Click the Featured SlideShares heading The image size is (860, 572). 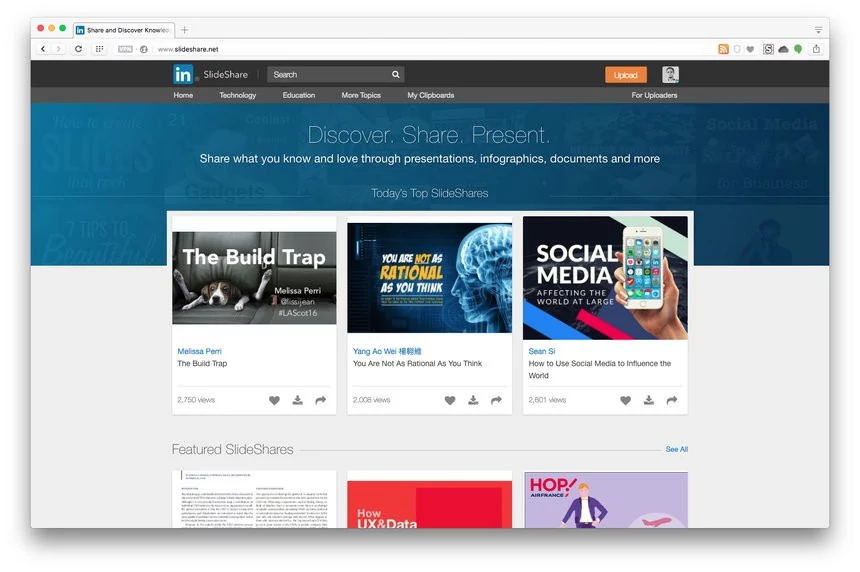pos(233,450)
